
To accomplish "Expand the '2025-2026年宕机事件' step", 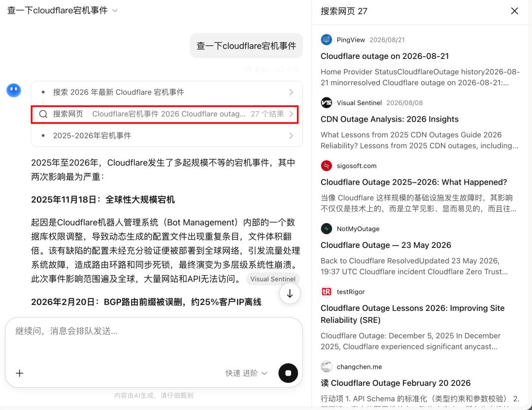I will (x=166, y=136).
